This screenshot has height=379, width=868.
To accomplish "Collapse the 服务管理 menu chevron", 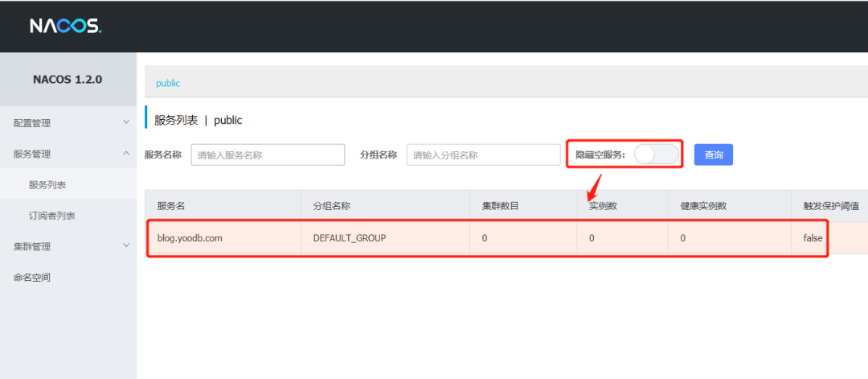I will pos(126,154).
